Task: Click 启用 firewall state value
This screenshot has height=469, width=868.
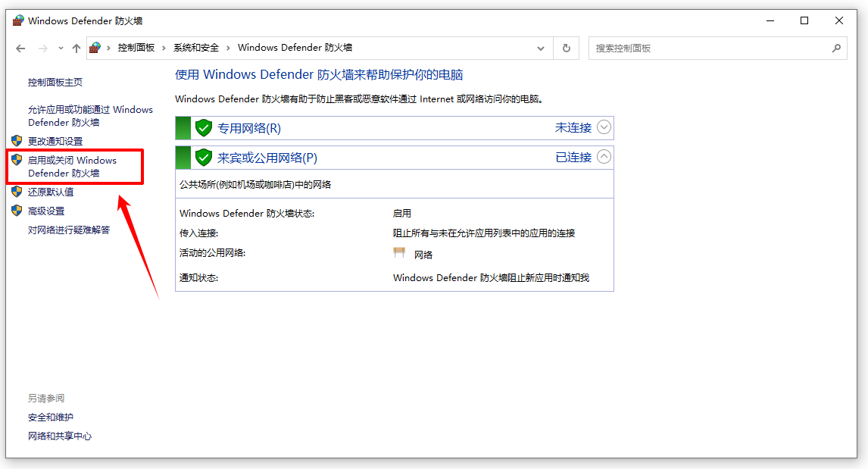Action: 402,213
